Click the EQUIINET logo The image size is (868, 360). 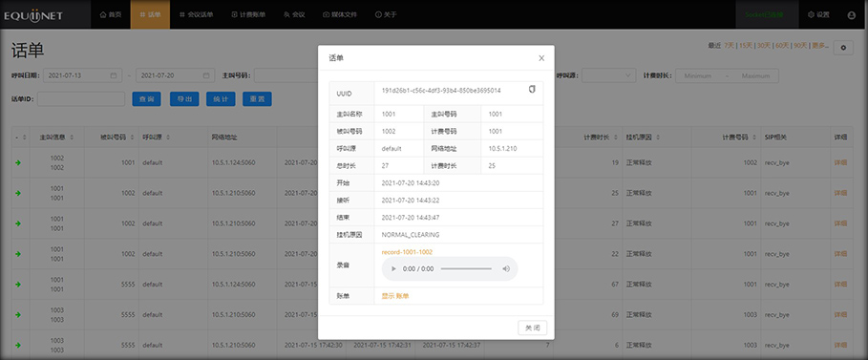tap(33, 15)
